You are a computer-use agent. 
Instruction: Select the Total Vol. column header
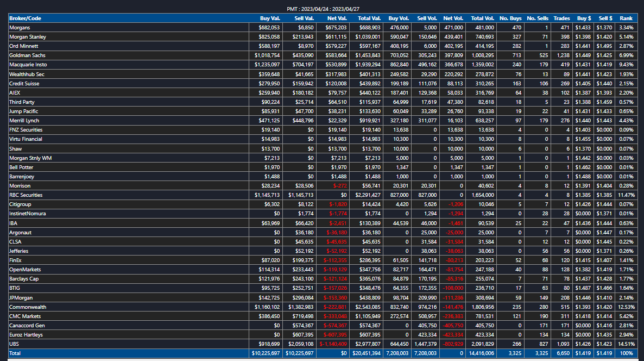(x=482, y=18)
